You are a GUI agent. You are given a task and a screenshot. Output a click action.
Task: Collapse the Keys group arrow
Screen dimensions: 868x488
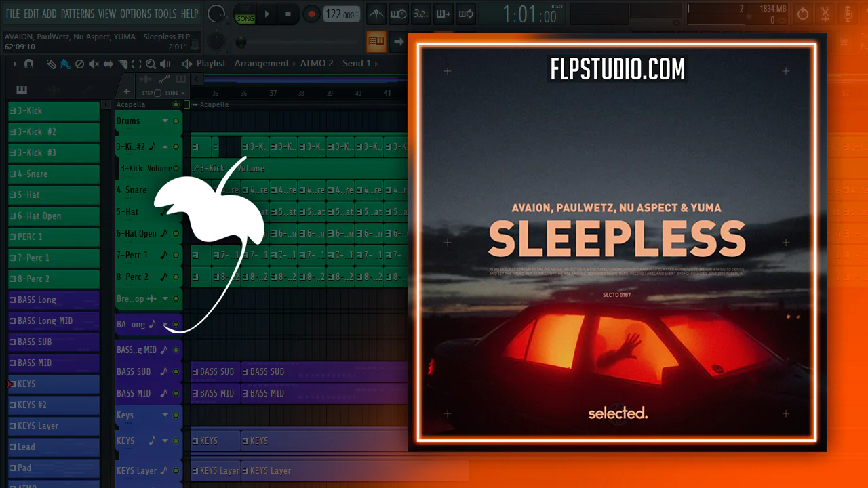[x=165, y=415]
